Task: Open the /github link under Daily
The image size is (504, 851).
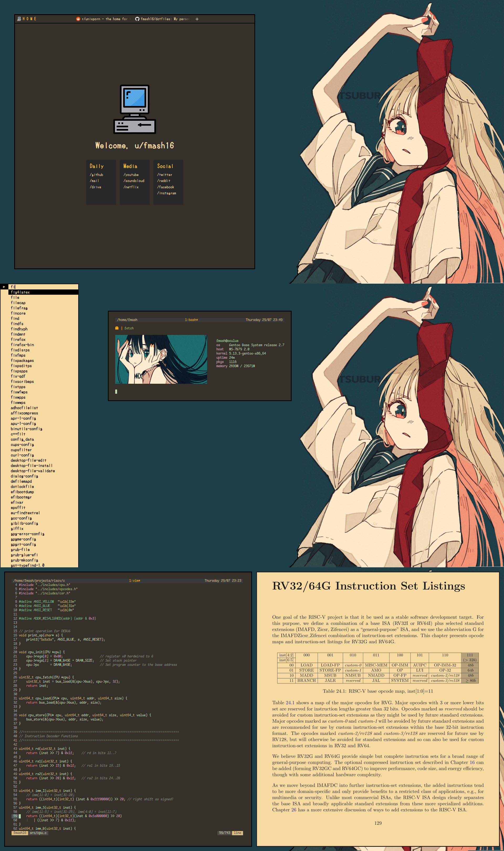Action: click(96, 175)
